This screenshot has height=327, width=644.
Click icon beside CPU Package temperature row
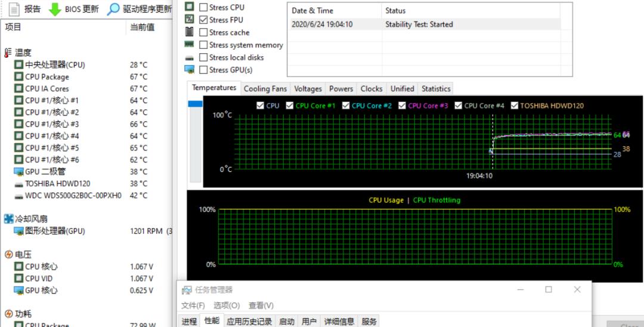(x=18, y=77)
